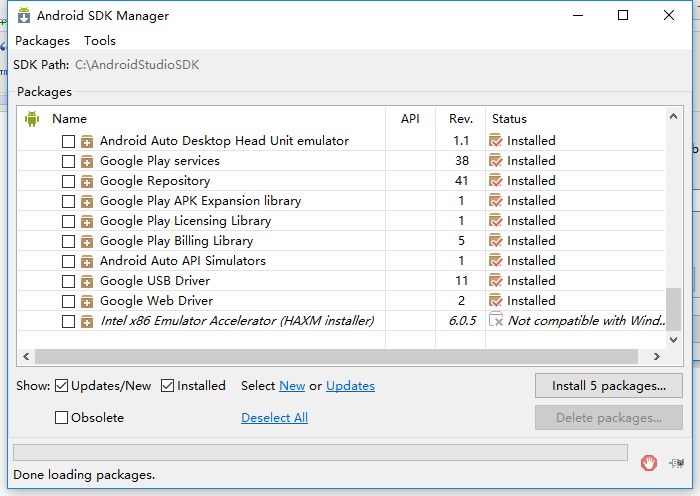Click the horizontal scrollbar right arrow
The height and width of the screenshot is (496, 700).
click(657, 356)
